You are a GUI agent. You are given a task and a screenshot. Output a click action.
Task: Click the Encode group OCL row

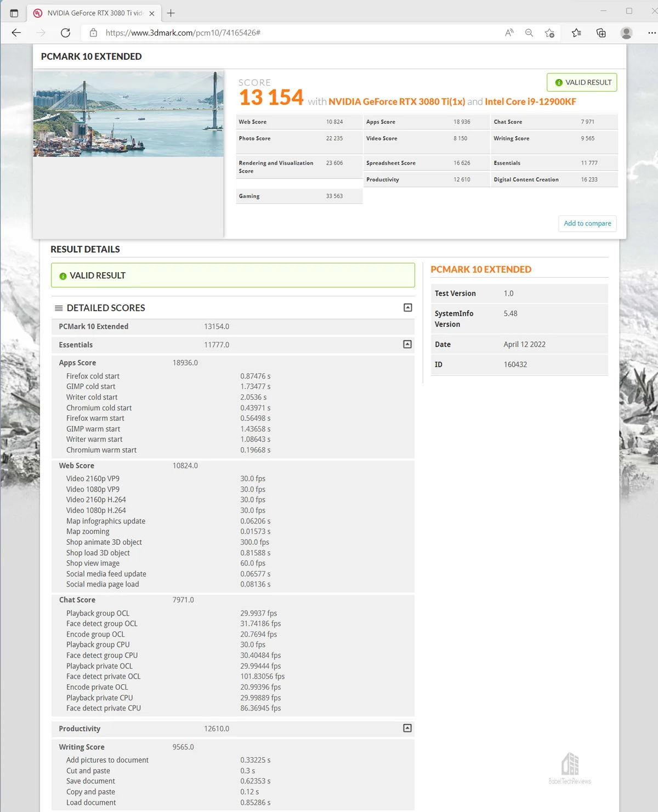(233, 634)
